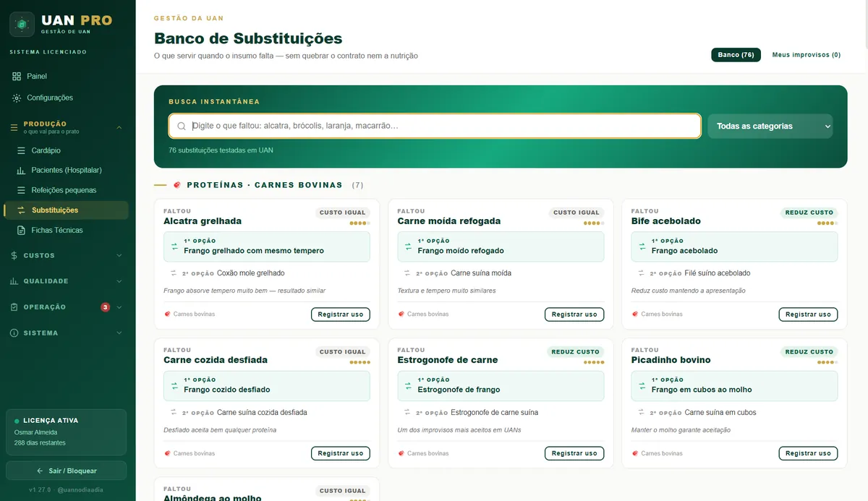
Task: Expand the OPERAÇÃO section
Action: [x=68, y=307]
